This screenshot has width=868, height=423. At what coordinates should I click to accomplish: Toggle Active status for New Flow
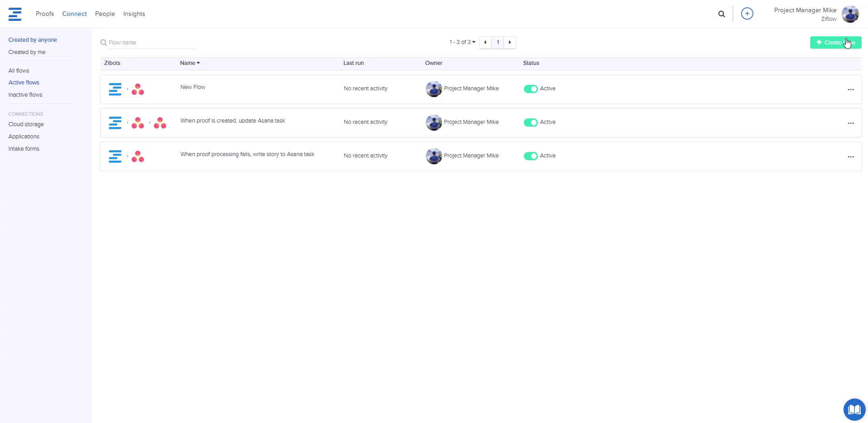[530, 89]
